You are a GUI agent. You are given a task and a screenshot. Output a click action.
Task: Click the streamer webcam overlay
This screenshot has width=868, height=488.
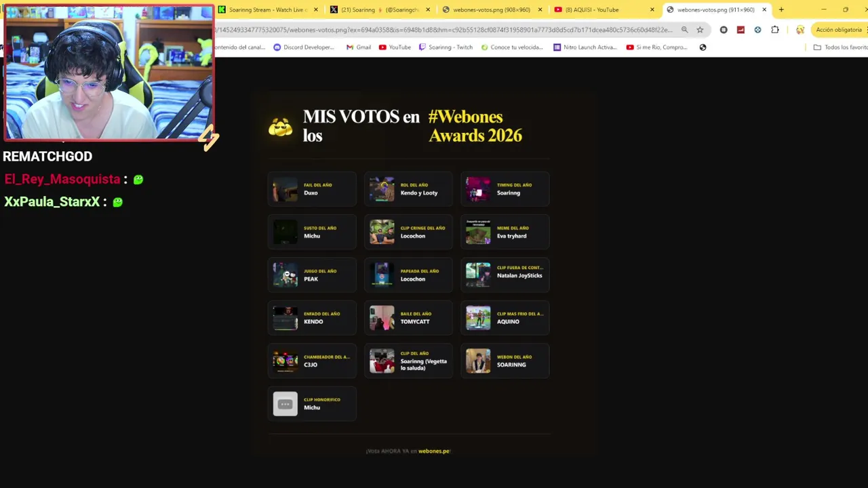[108, 73]
